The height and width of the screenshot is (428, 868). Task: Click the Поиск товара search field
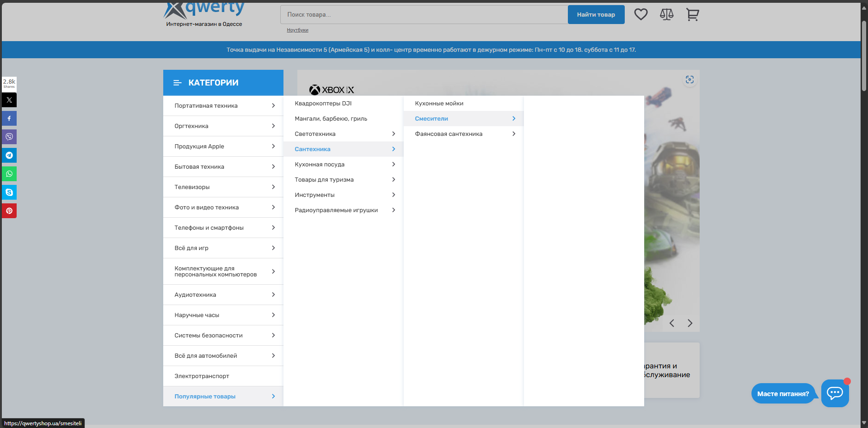pyautogui.click(x=423, y=15)
